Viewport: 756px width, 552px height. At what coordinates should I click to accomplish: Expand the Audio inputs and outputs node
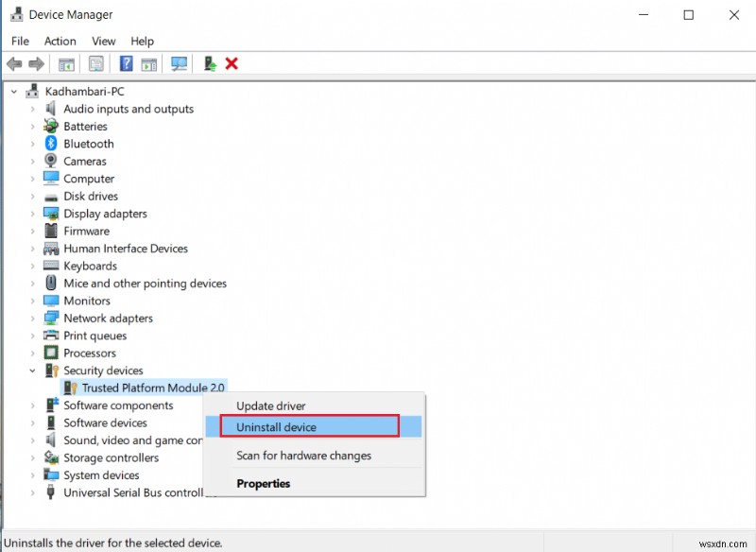tap(32, 109)
